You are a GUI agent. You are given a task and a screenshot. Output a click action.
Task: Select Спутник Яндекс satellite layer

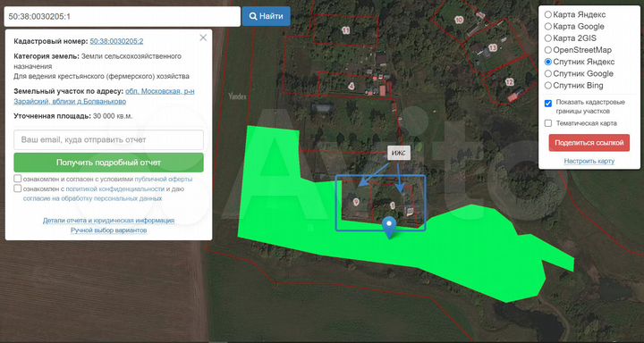point(548,62)
